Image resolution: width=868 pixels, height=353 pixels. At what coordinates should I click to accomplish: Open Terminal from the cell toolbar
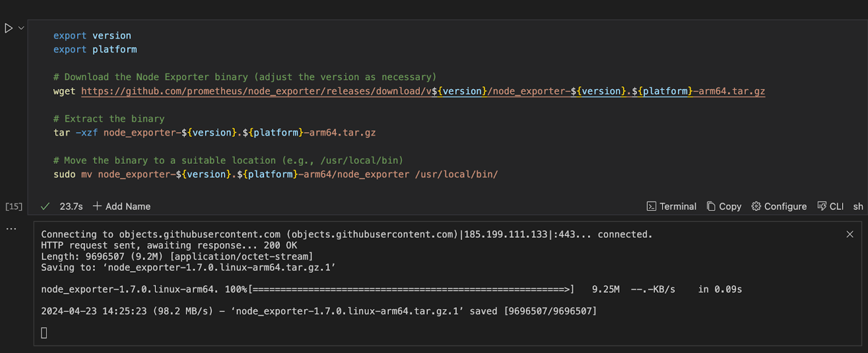[672, 206]
